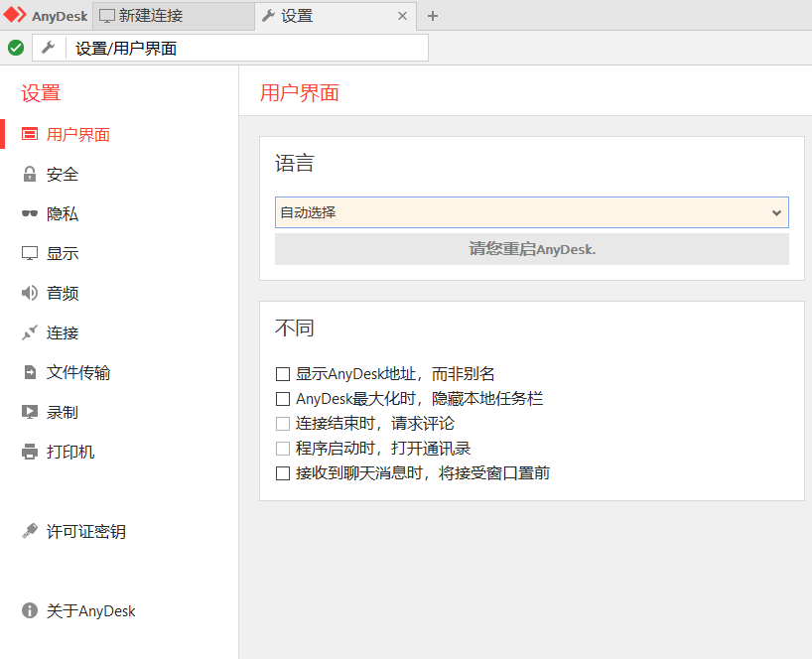Close the 设置 tab
Viewport: 812px width, 659px height.
pyautogui.click(x=402, y=16)
